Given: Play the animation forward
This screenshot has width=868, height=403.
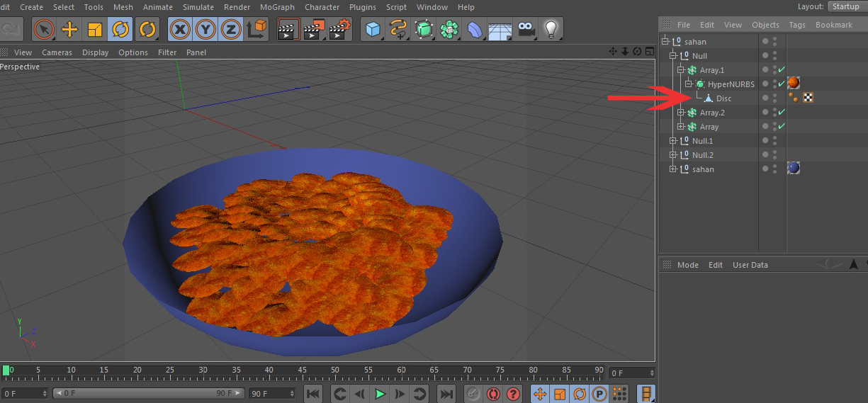Looking at the screenshot, I should click(381, 394).
